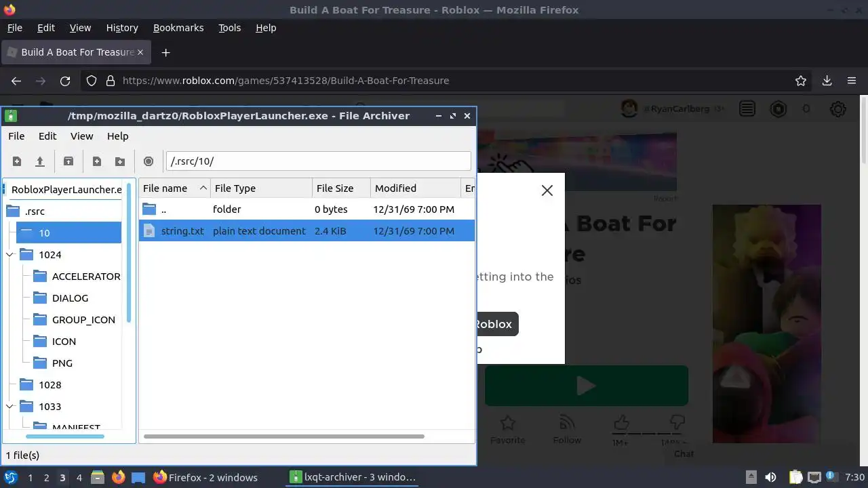Click the tracking protection shield icon
This screenshot has width=868, height=488.
point(92,81)
